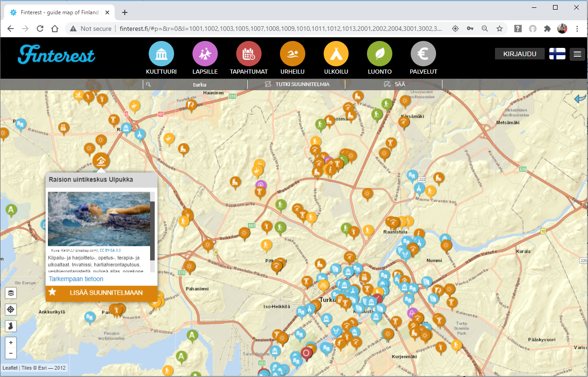588x377 pixels.
Task: Toggle the Tapahtumat events category
Action: click(249, 54)
